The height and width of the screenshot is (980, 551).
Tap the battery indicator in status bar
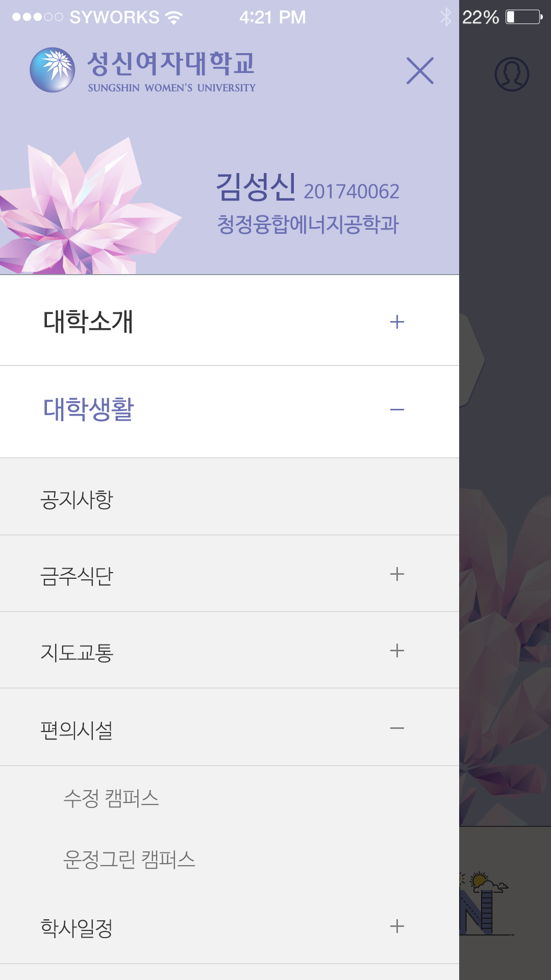(x=523, y=17)
